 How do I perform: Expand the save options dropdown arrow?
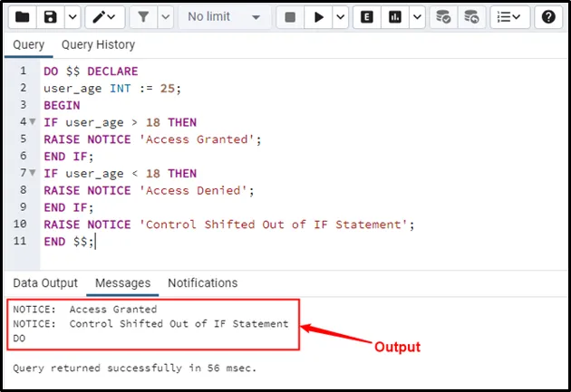click(72, 17)
